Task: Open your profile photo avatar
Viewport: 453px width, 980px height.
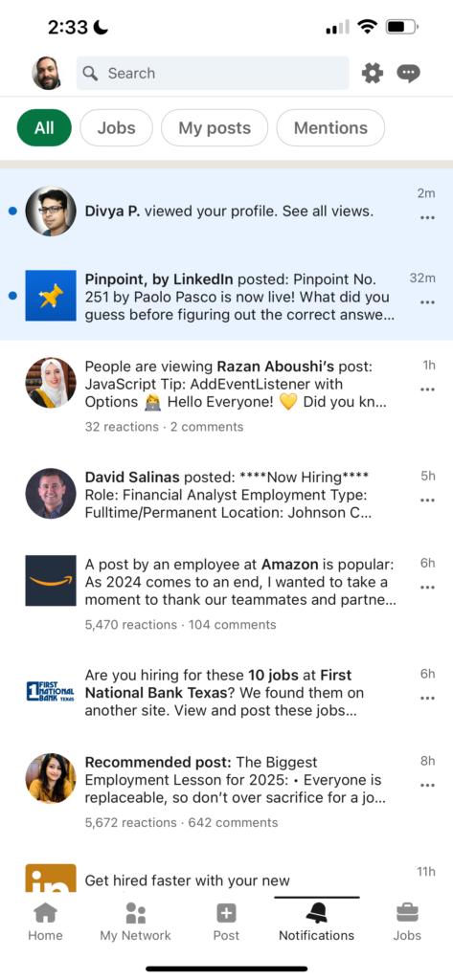Action: (x=47, y=73)
